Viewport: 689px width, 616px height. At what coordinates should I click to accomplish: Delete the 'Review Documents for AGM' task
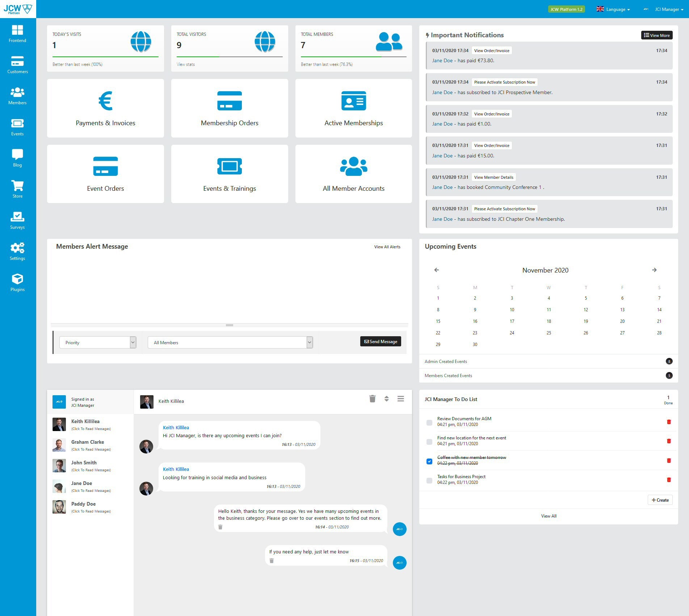(x=669, y=422)
